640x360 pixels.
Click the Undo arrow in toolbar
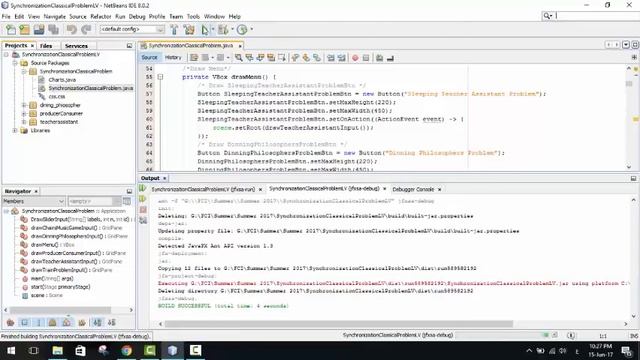(x=72, y=29)
